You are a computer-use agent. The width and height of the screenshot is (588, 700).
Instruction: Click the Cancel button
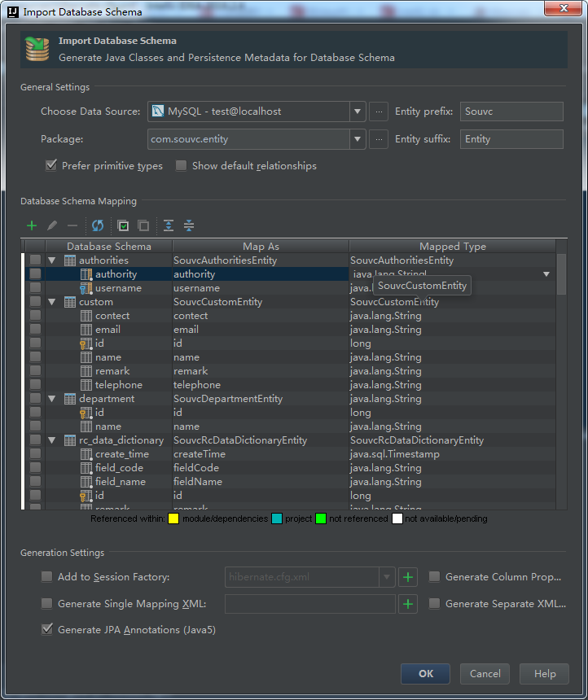485,673
